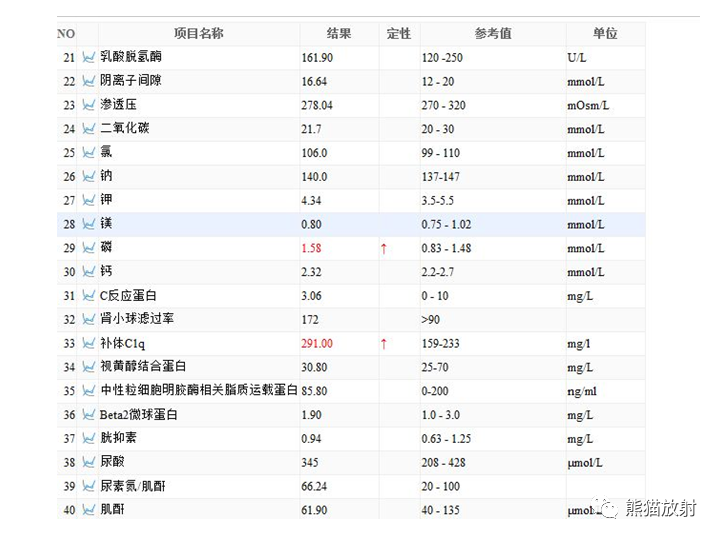Open trend chart icon for 二氧化碳
Screen dimensions: 720x540
coord(88,129)
